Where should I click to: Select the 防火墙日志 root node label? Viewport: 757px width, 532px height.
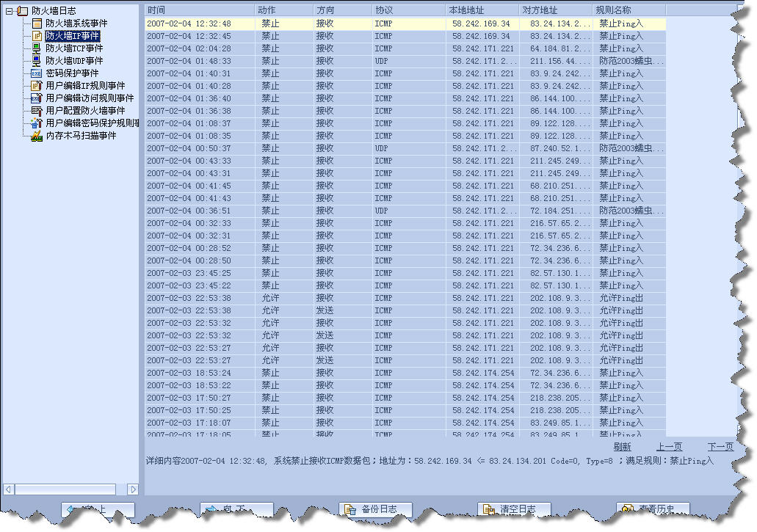pyautogui.click(x=54, y=10)
